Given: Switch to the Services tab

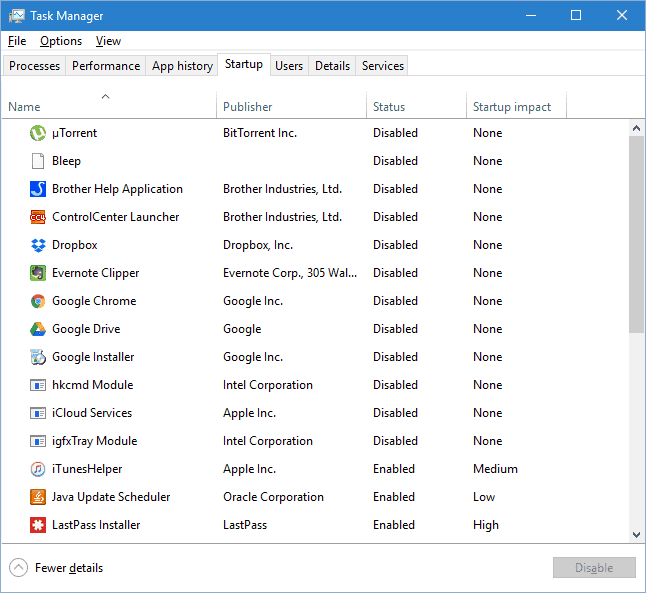Looking at the screenshot, I should [383, 66].
